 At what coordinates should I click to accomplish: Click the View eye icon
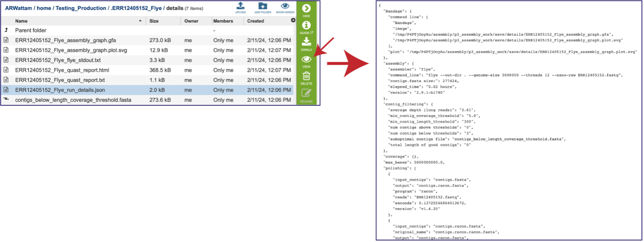(306, 61)
